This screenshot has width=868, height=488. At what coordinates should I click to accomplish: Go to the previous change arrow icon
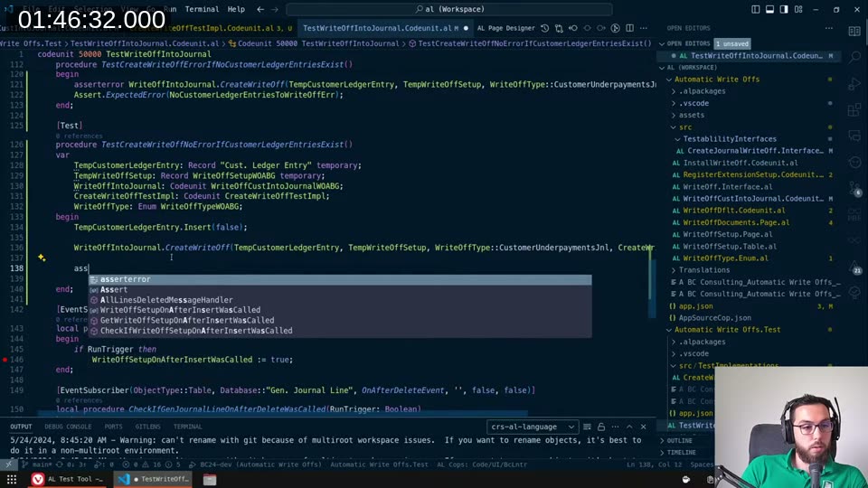[573, 28]
